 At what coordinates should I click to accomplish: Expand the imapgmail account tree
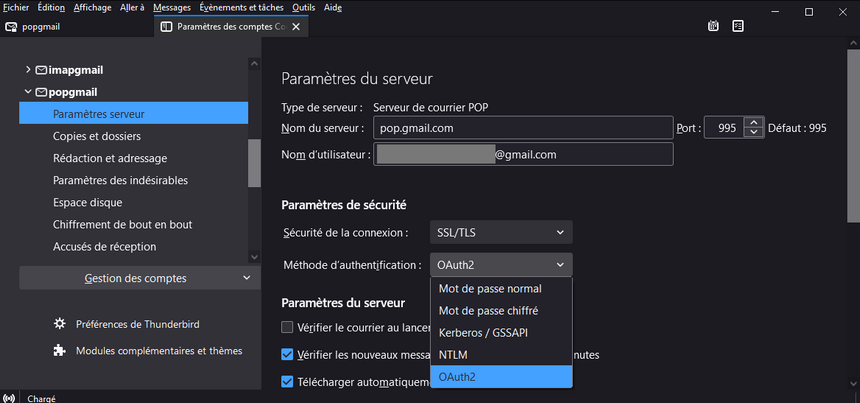[x=27, y=70]
